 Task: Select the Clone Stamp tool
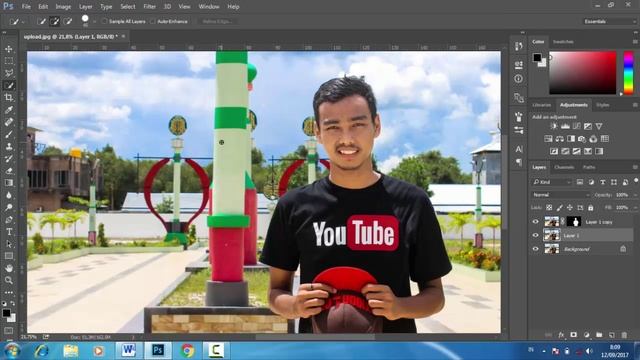point(9,146)
